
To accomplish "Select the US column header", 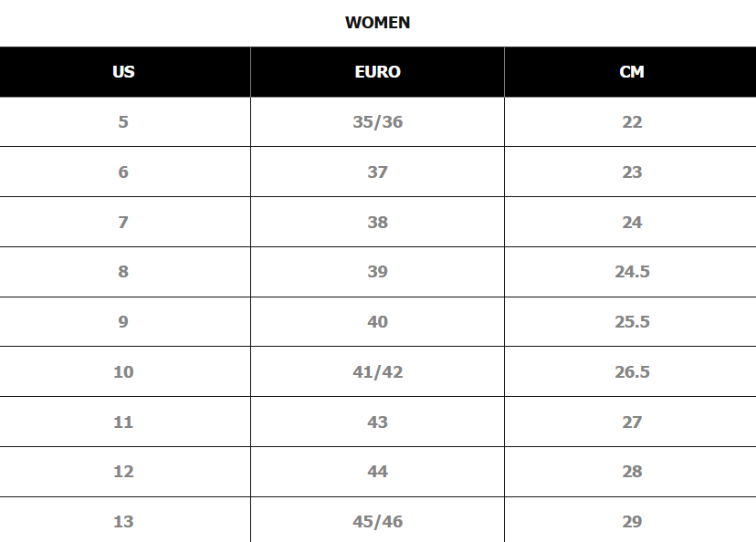I will click(125, 72).
